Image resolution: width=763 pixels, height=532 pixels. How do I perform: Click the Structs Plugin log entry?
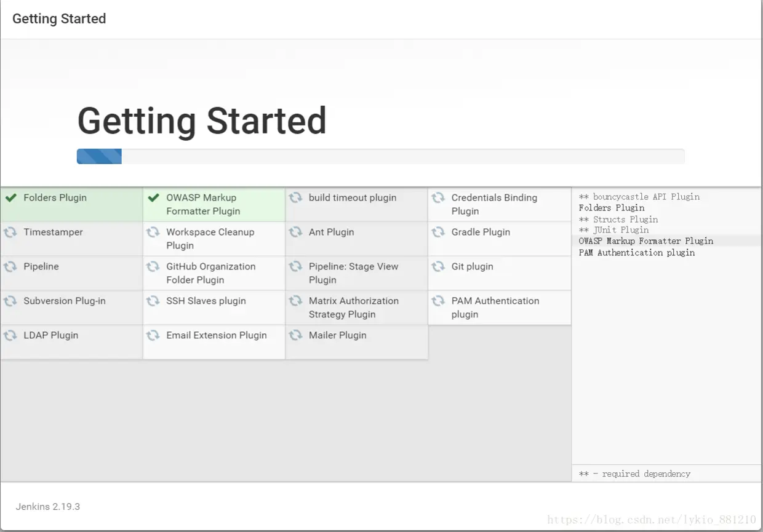point(618,219)
